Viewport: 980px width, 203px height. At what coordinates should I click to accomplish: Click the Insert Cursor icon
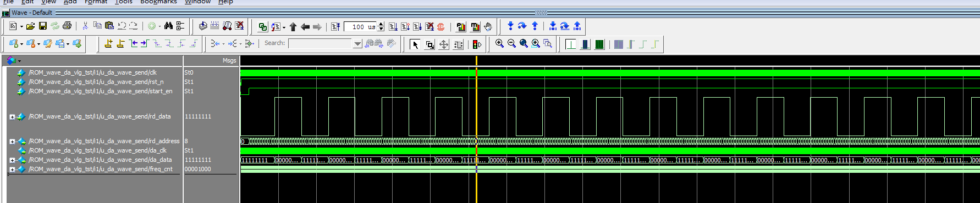(x=108, y=43)
